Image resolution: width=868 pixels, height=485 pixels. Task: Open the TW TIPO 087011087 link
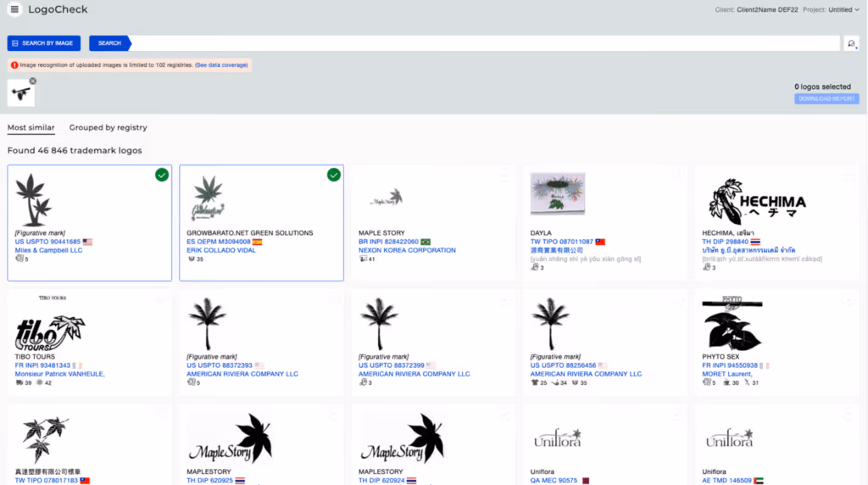click(562, 242)
